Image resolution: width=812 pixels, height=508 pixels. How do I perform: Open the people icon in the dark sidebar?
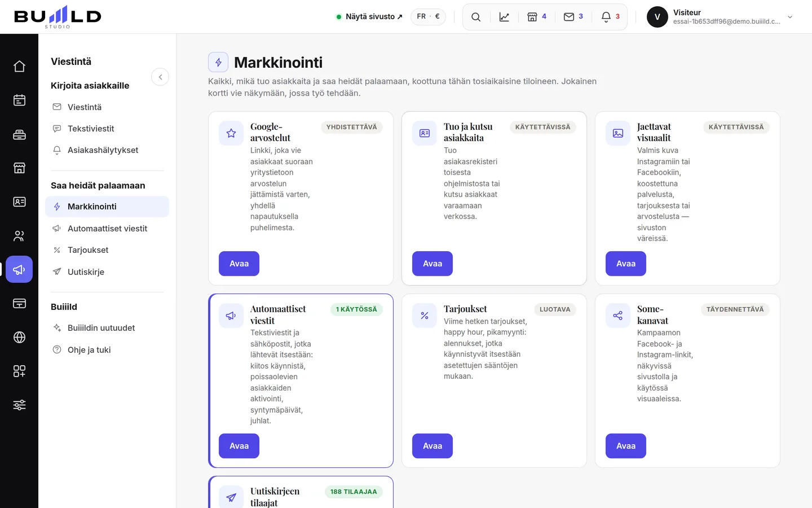pos(19,236)
